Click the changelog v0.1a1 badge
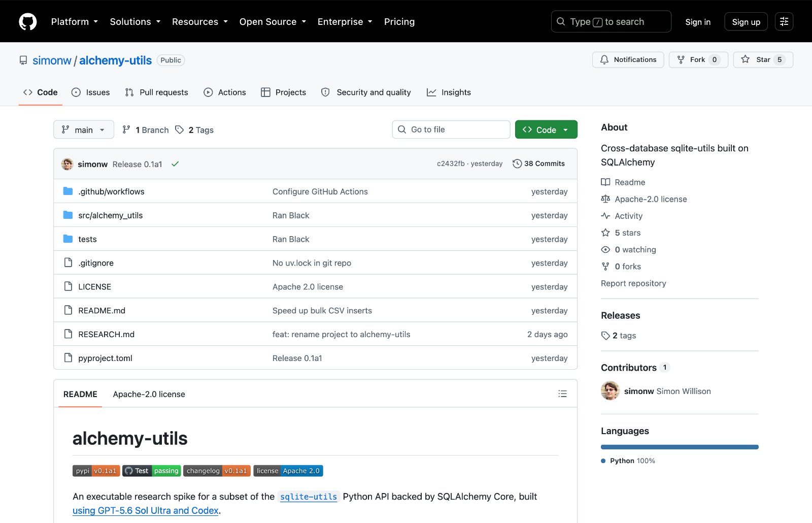 coord(217,471)
